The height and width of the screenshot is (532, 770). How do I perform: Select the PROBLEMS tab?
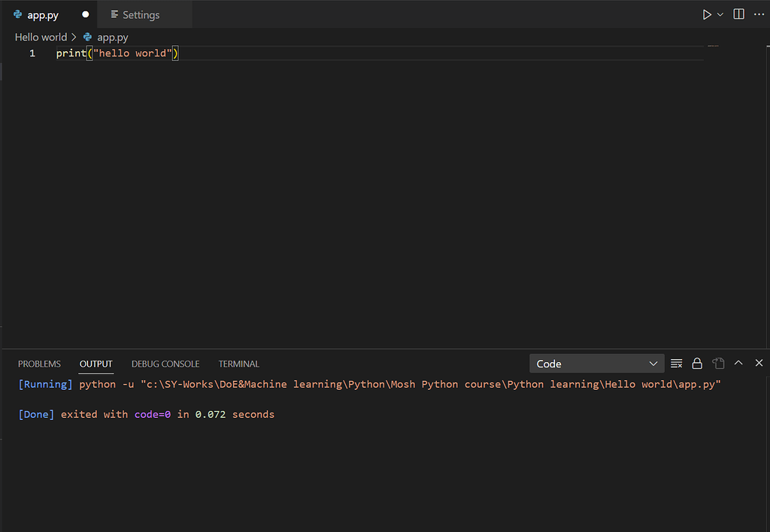(39, 364)
